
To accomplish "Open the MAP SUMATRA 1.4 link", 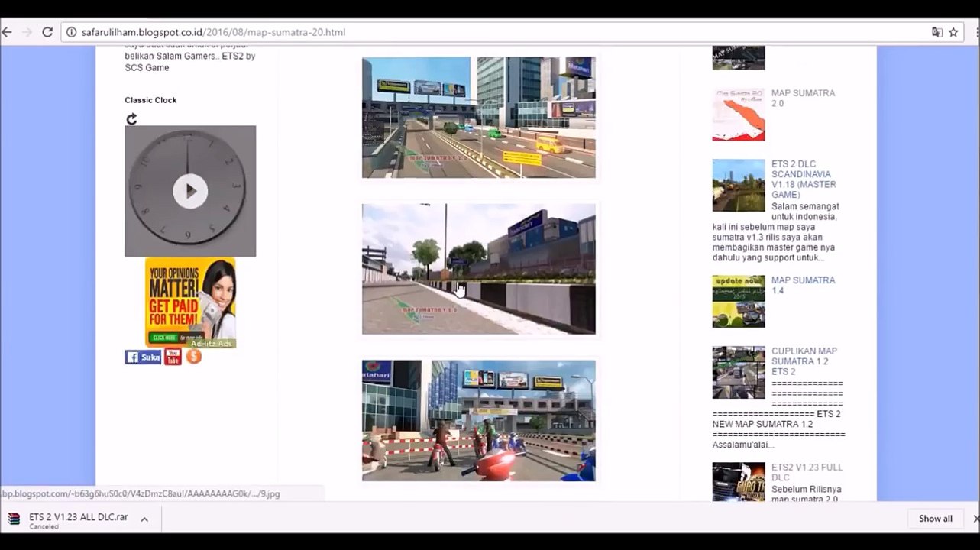I will (803, 285).
